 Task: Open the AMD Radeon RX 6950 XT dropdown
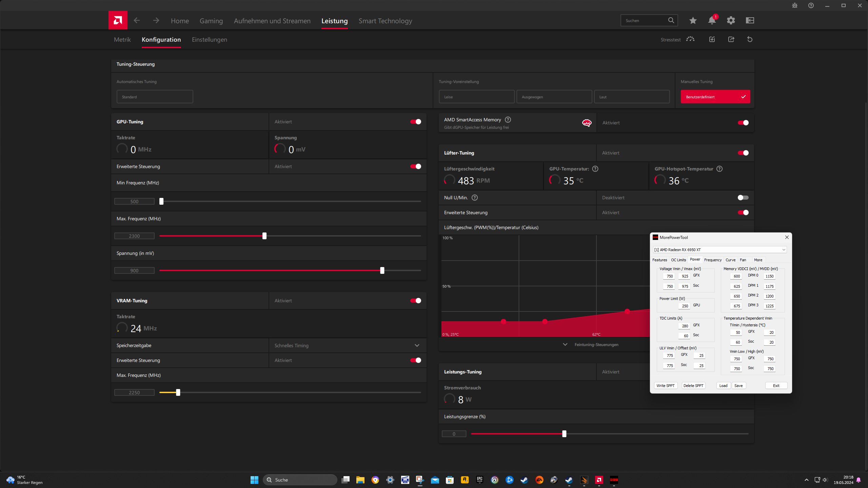[719, 250]
